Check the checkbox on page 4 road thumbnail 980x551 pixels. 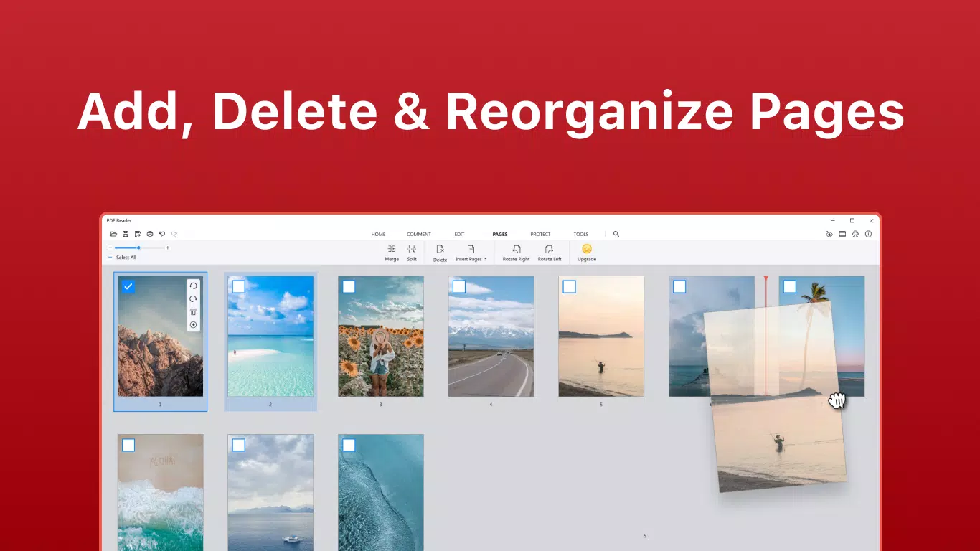[x=459, y=287]
